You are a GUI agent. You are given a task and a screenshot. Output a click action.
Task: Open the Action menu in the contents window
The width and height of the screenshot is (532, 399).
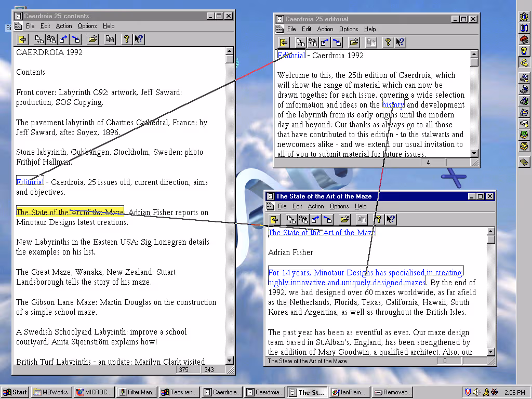pyautogui.click(x=64, y=26)
